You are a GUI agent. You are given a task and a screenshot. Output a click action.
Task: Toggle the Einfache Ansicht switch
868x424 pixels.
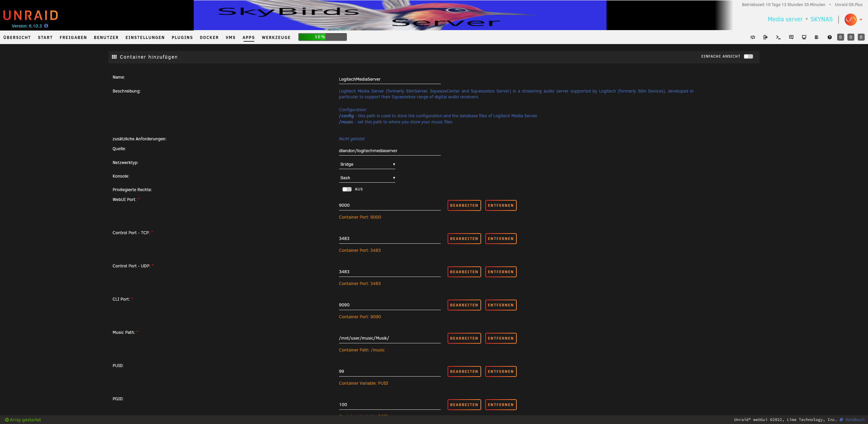tap(748, 57)
